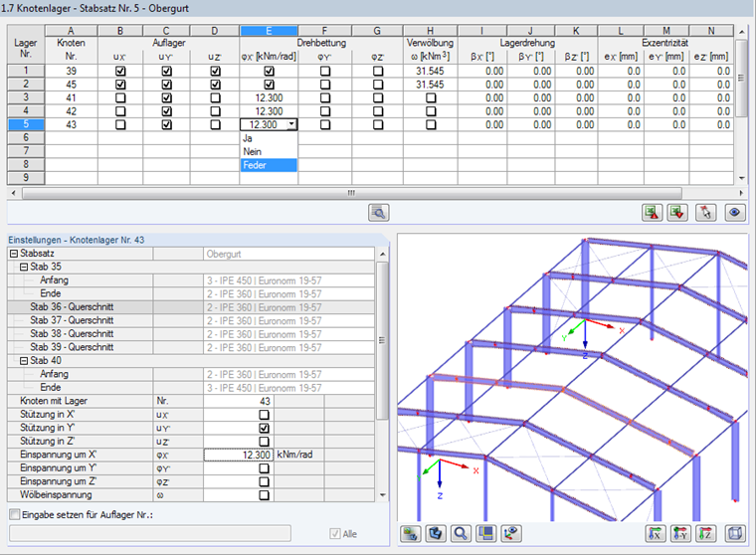The width and height of the screenshot is (756, 555).
Task: Click the settings panel scroll up arrow
Action: click(x=382, y=254)
